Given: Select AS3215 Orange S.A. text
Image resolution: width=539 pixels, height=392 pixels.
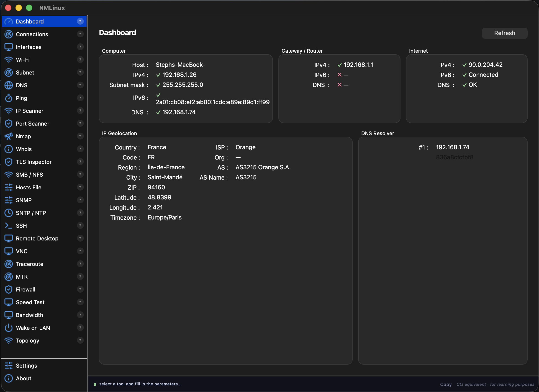Looking at the screenshot, I should tap(263, 167).
